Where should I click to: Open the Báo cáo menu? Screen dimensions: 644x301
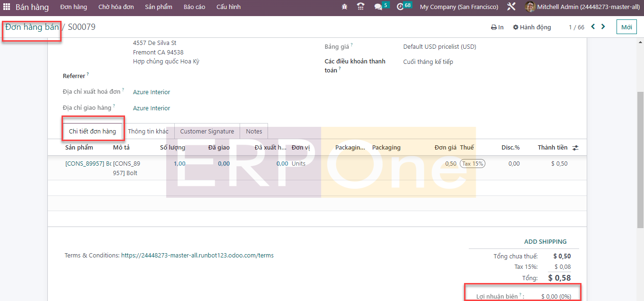click(x=194, y=7)
